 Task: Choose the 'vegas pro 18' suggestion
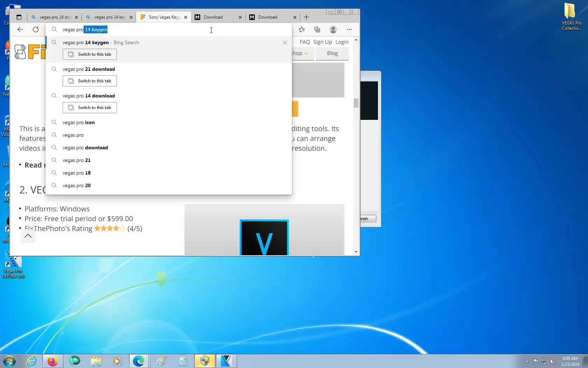[x=169, y=173]
